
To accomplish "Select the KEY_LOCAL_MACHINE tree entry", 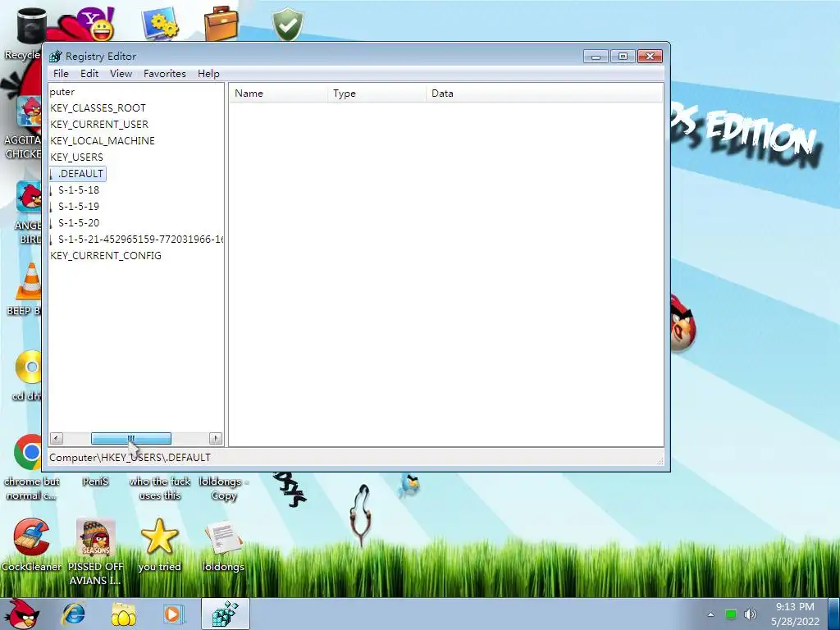I will pyautogui.click(x=103, y=141).
